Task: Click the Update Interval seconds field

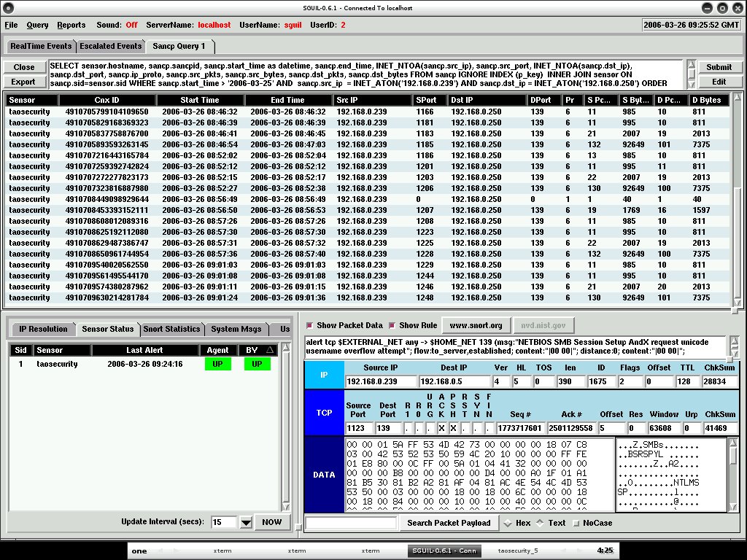Action: pos(224,522)
